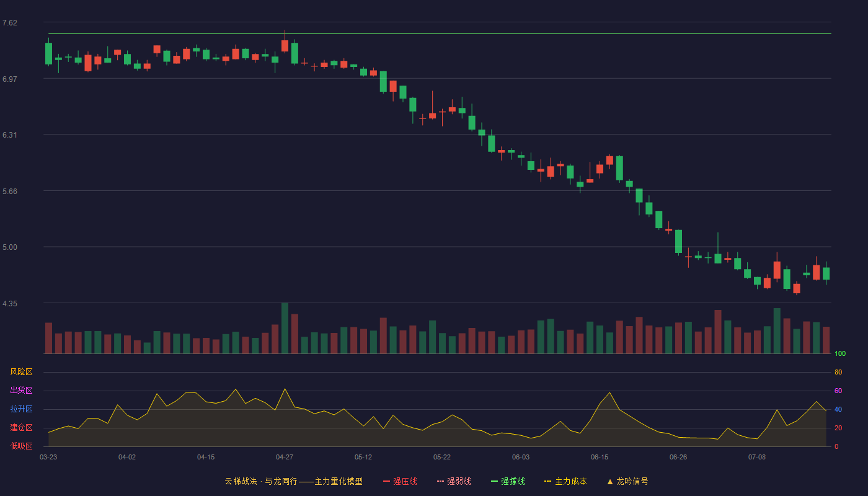
Task: Click the 06-15 date label
Action: pyautogui.click(x=600, y=457)
